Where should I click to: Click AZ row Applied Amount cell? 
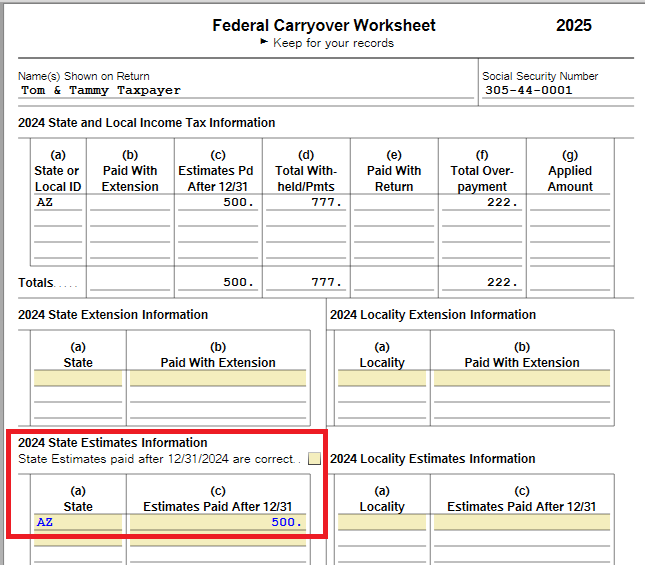[569, 202]
